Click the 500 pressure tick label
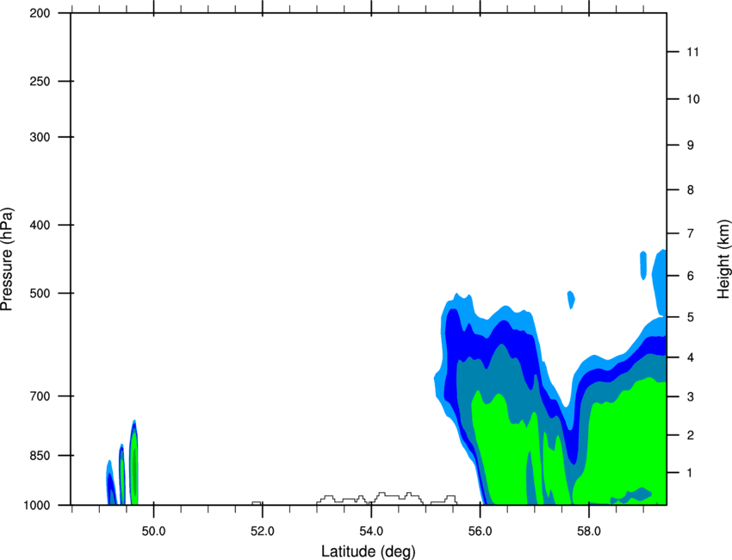732x560 pixels. (x=40, y=293)
